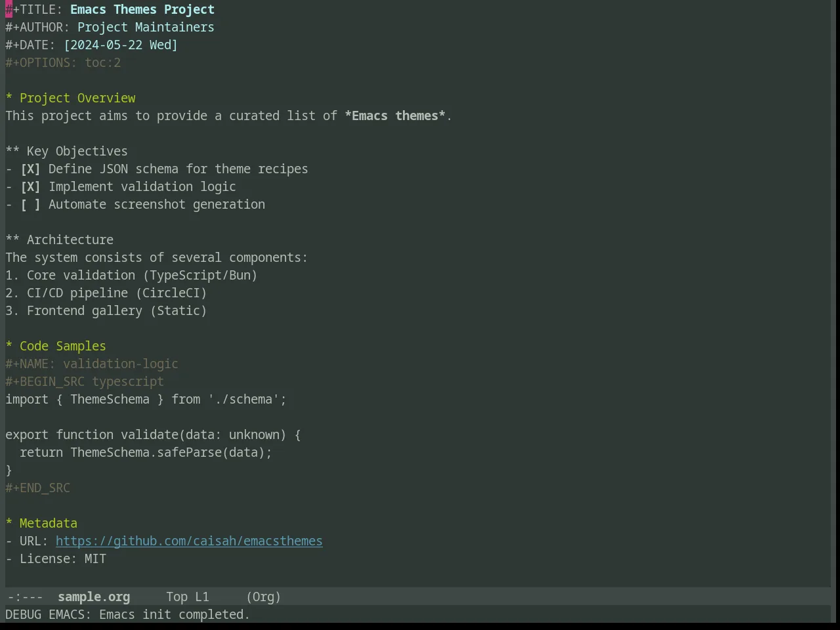Click the bold *Emacs themes* text
This screenshot has width=840, height=630.
pyautogui.click(x=395, y=116)
